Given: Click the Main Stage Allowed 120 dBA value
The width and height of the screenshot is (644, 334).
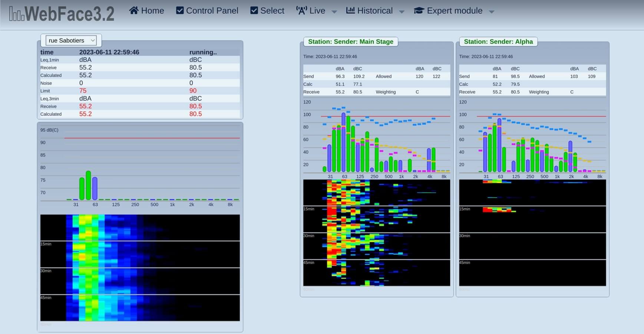Looking at the screenshot, I should pyautogui.click(x=419, y=76).
